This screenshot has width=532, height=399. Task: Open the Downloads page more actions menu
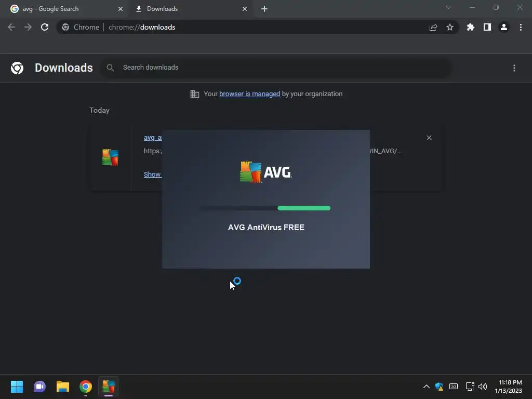tap(514, 68)
